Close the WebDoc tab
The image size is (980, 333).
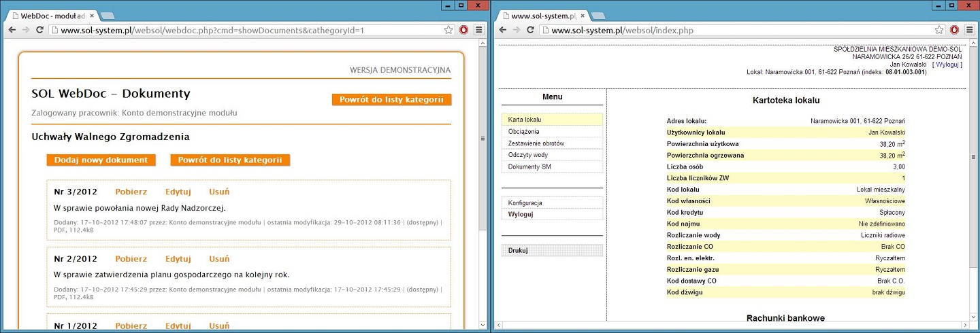[x=92, y=15]
